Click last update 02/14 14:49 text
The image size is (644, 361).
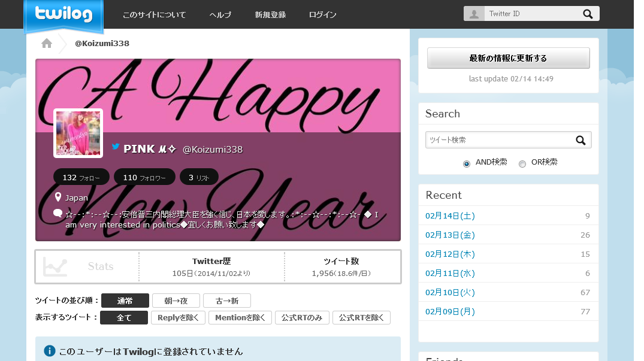tap(511, 79)
